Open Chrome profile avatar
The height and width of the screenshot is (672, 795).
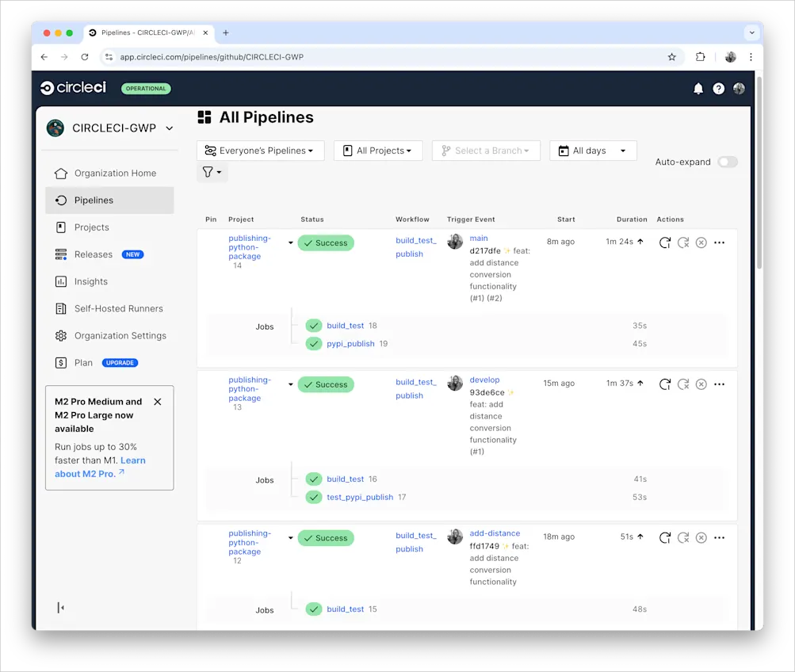click(x=731, y=57)
